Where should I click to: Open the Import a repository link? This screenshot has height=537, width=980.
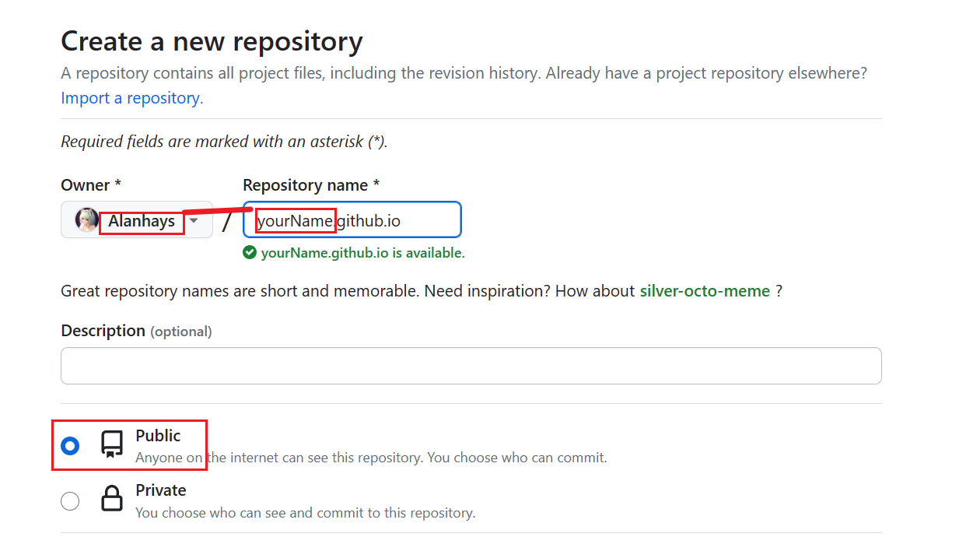(131, 98)
